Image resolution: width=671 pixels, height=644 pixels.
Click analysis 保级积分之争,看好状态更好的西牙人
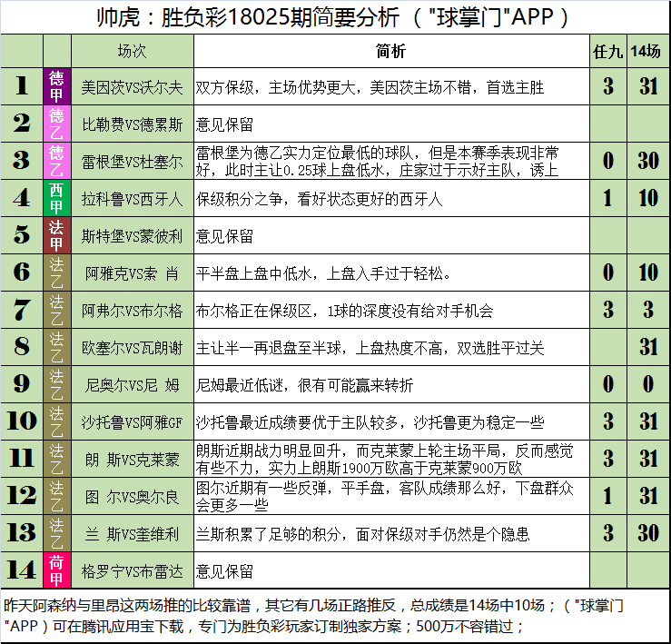(x=320, y=200)
